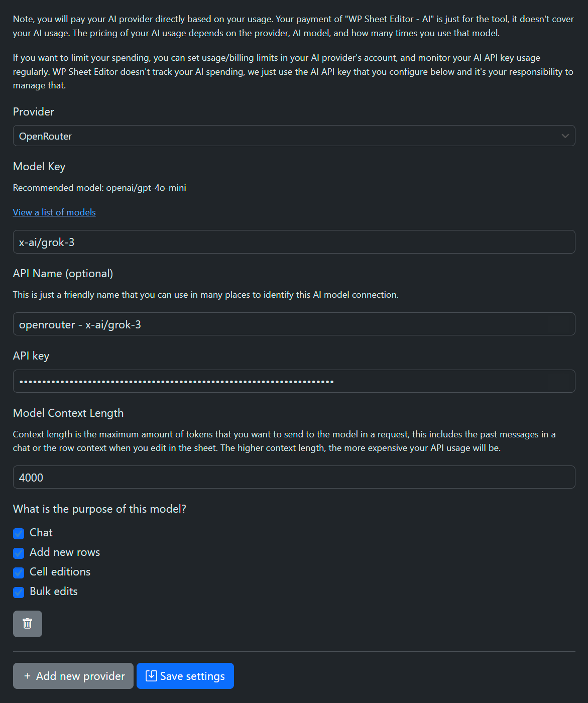
Task: Click the Bulk edits label text
Action: tap(54, 592)
